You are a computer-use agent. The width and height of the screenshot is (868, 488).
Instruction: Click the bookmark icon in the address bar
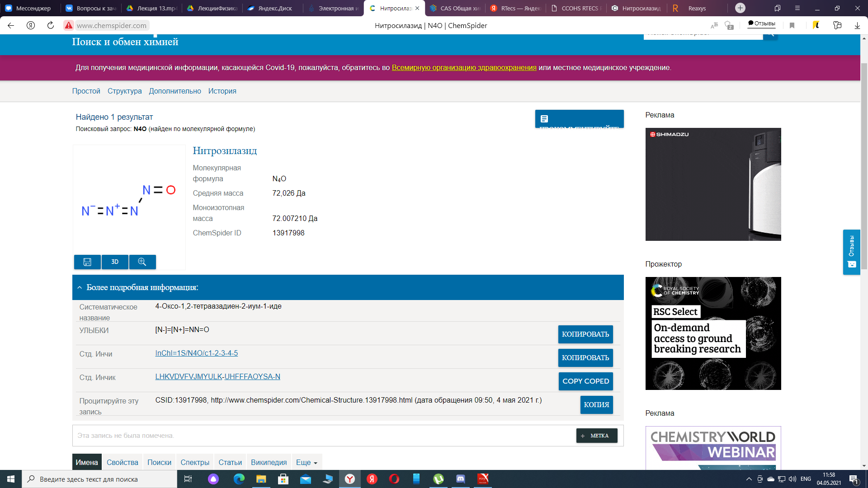pyautogui.click(x=792, y=26)
